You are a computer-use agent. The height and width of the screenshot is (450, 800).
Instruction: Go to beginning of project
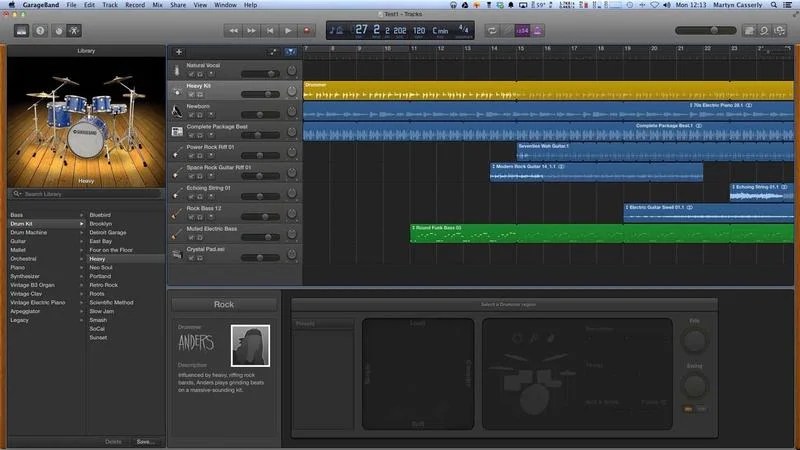click(270, 31)
